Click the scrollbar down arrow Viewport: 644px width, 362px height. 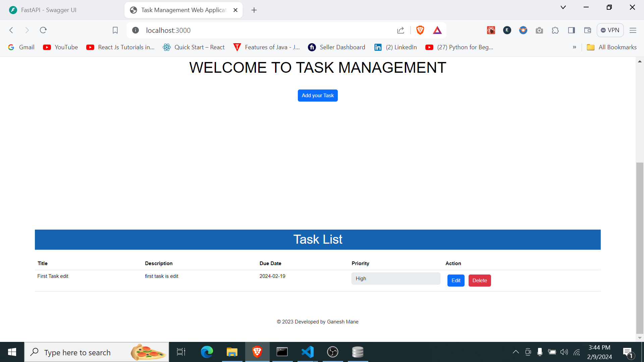[x=640, y=338]
